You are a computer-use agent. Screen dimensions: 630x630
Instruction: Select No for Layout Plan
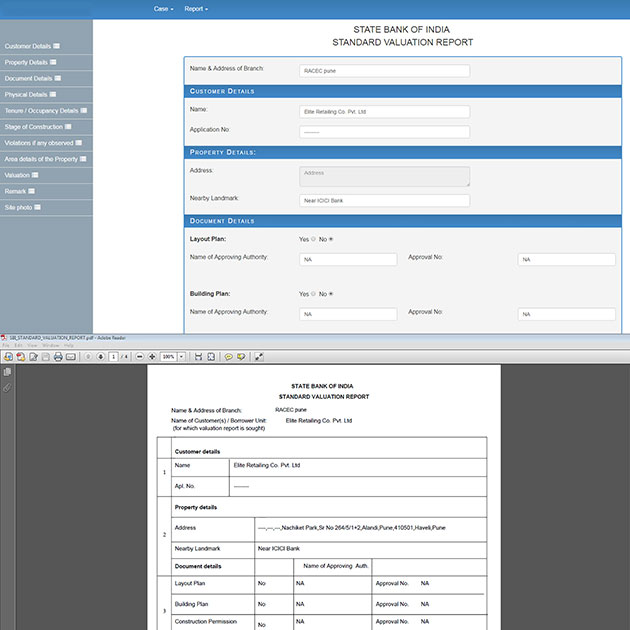tap(331, 239)
